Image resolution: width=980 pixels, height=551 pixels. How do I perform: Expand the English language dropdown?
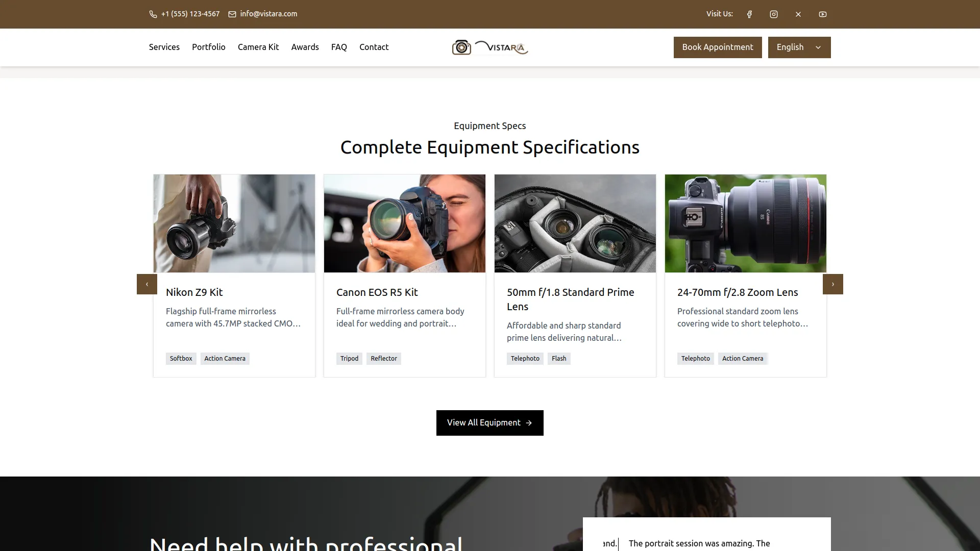click(x=799, y=47)
